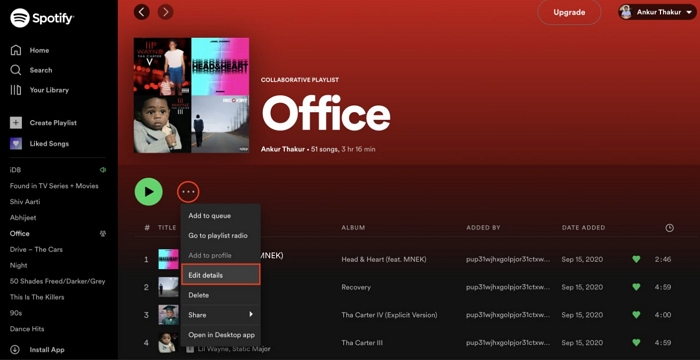Click the now-playing speaker icon beside iDB
Image resolution: width=700 pixels, height=360 pixels.
click(103, 170)
